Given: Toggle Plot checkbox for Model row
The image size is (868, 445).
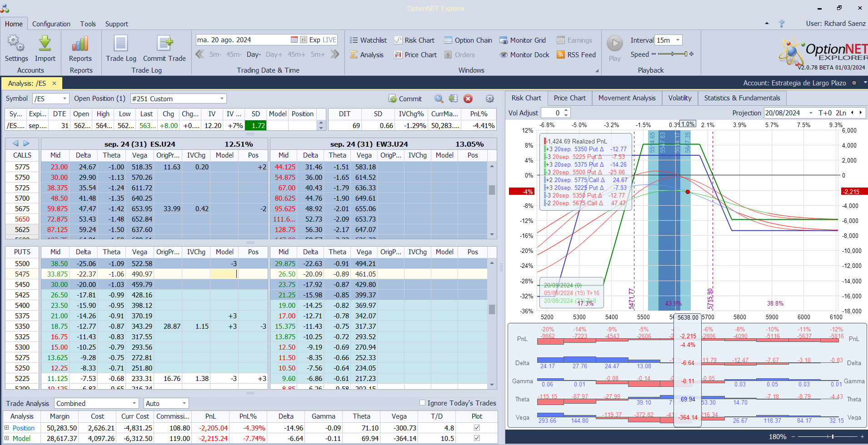Looking at the screenshot, I should click(477, 438).
